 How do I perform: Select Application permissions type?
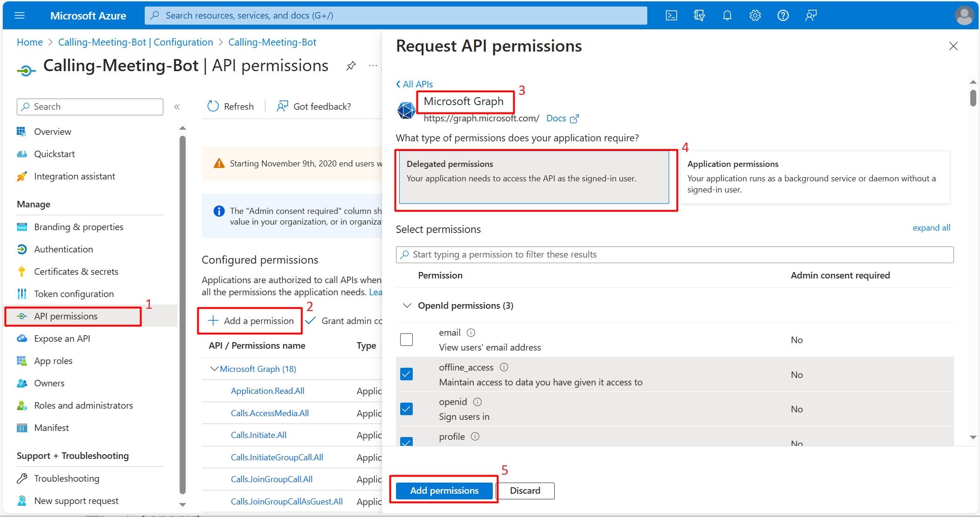(x=814, y=177)
